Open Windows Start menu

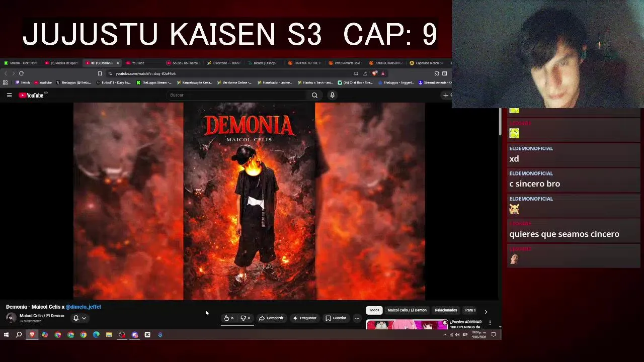[x=6, y=334]
